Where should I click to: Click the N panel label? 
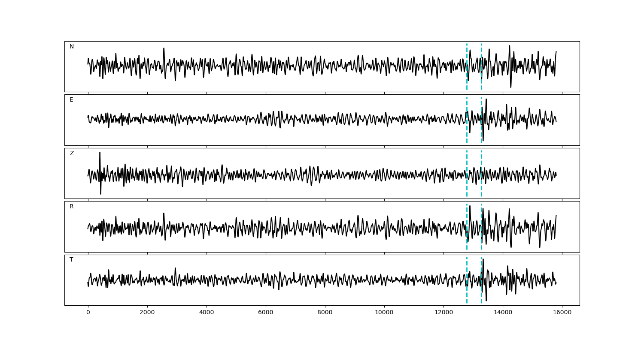pos(72,47)
